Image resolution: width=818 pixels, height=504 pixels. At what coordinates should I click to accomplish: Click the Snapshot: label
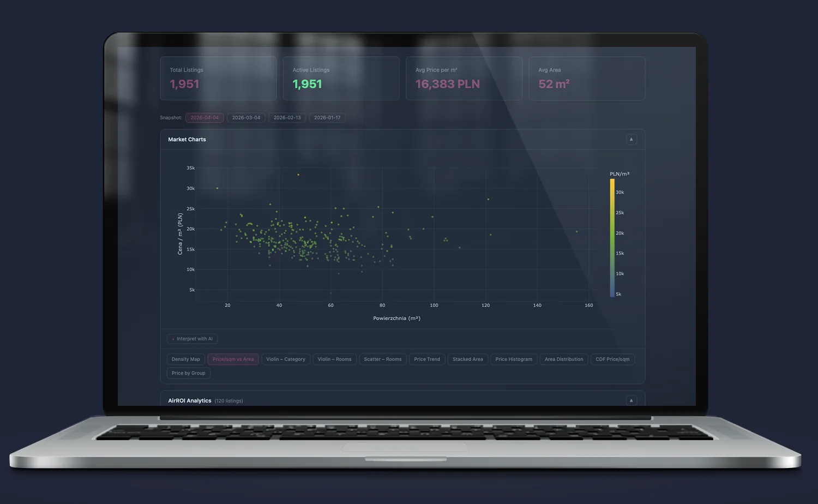tap(171, 118)
